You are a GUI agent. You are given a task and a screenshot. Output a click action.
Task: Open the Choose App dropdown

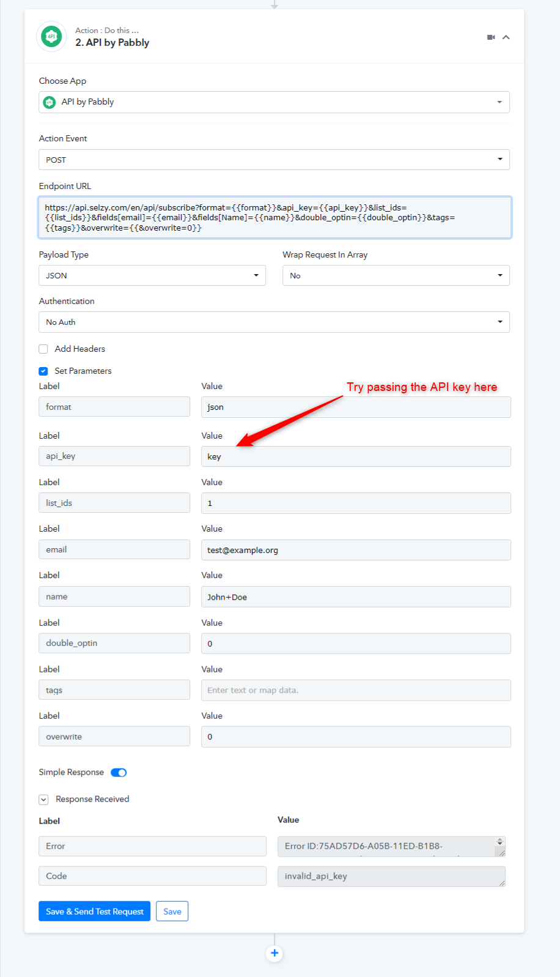[x=274, y=102]
